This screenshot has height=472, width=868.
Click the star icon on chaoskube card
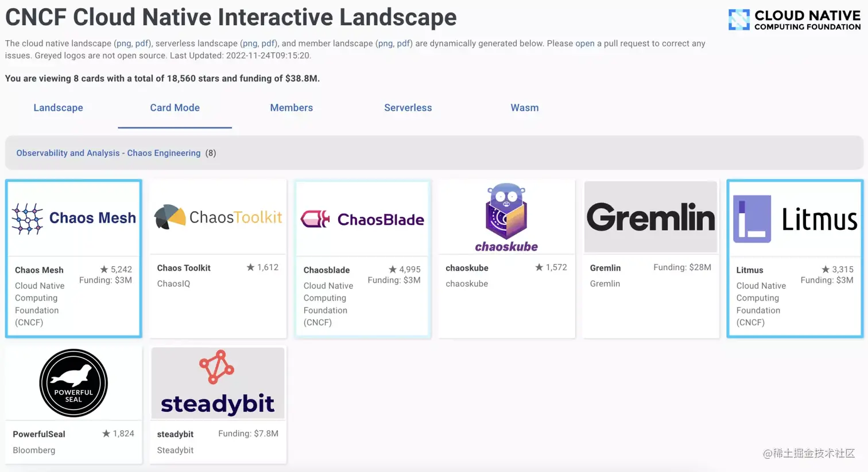pos(539,267)
